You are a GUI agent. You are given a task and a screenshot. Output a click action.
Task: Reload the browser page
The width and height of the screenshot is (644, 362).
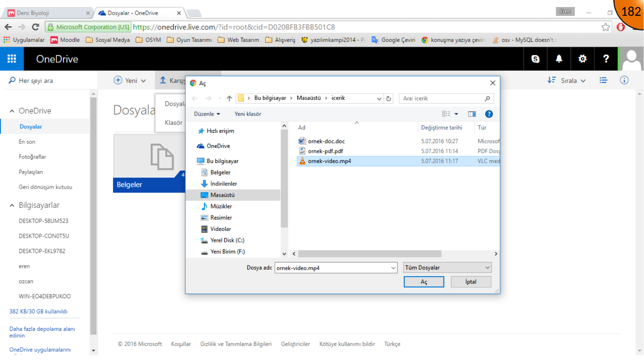click(36, 27)
